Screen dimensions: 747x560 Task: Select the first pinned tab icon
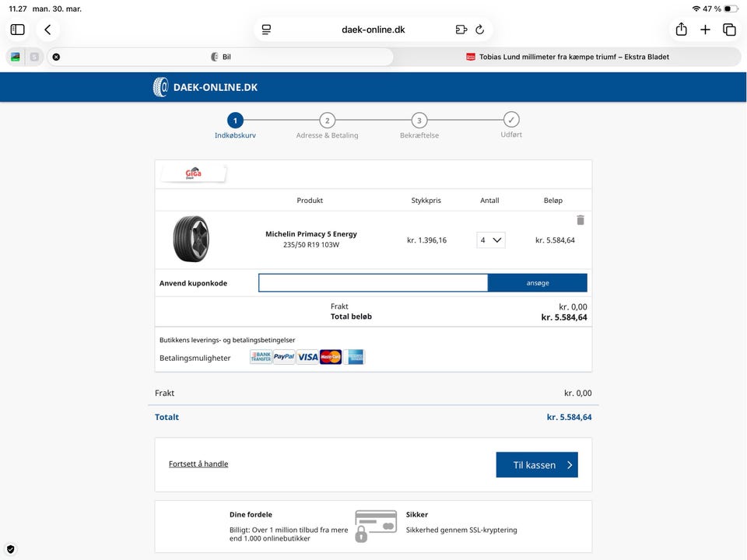[16, 57]
